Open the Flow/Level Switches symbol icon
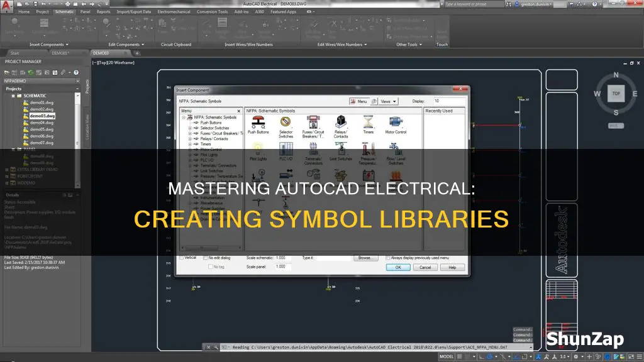Viewport: 644px width, 362px height. click(x=396, y=149)
